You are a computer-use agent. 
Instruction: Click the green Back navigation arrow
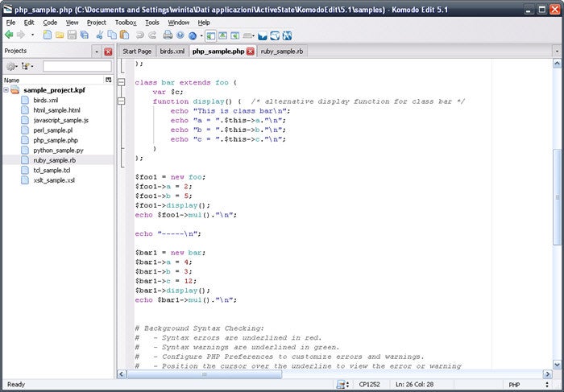(x=9, y=35)
